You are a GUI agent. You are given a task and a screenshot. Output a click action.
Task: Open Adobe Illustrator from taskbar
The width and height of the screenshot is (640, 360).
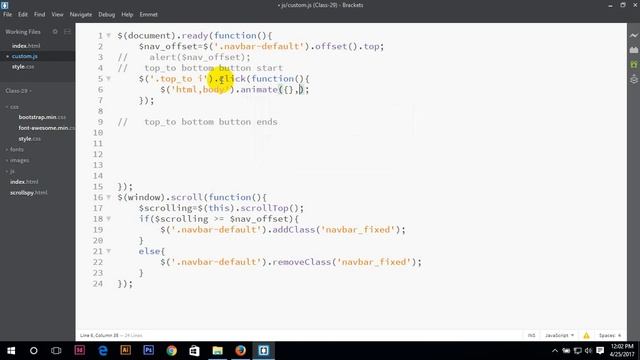(125, 350)
